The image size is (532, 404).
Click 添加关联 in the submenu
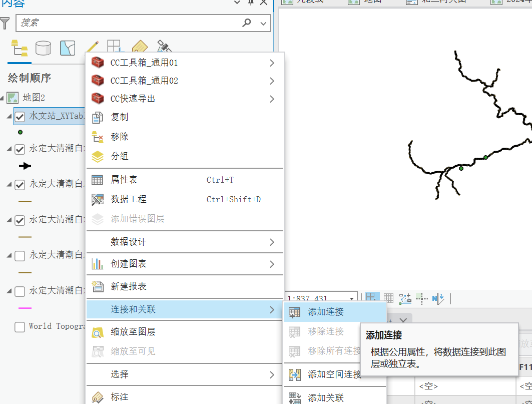coord(335,397)
